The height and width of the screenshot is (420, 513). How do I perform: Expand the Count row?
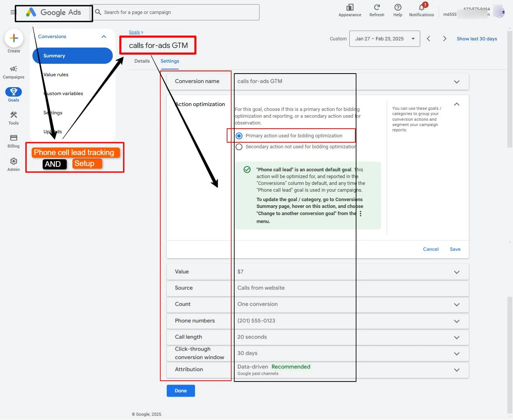[x=456, y=305]
